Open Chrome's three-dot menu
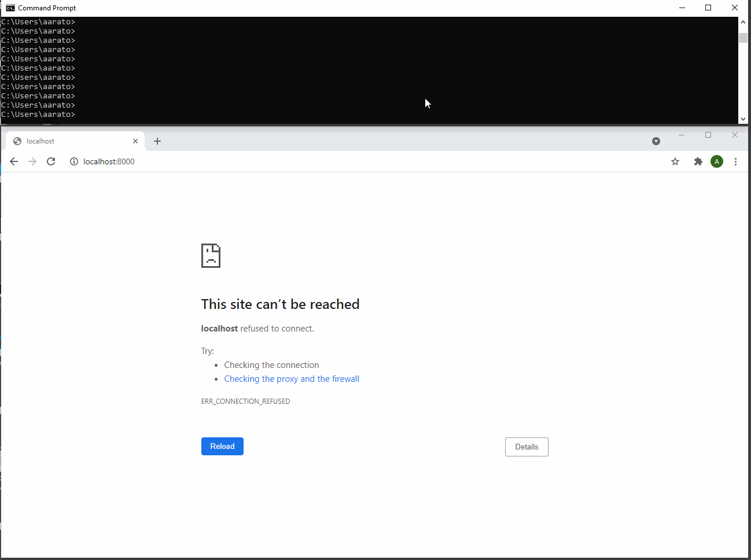 click(735, 161)
